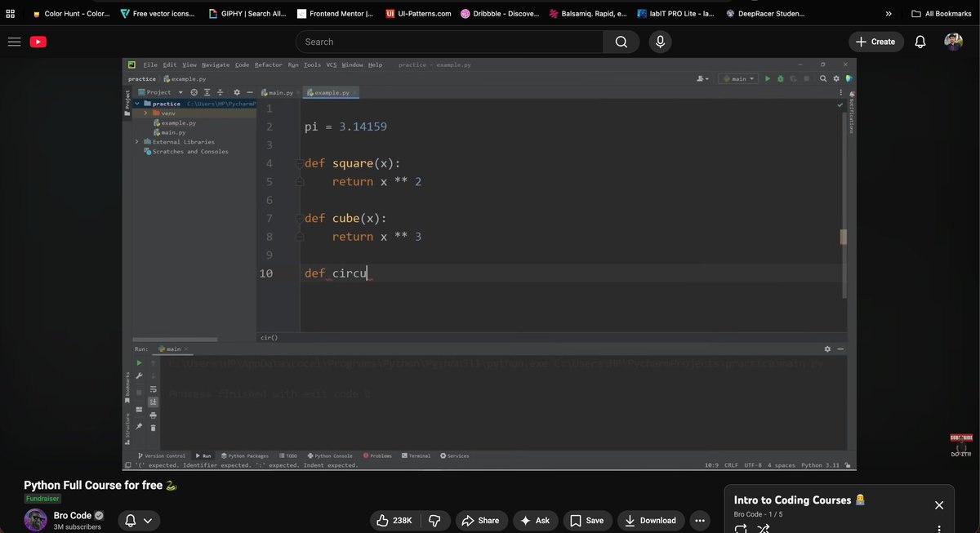Open the Python Console tab
Viewport: 980px width, 533px height.
pos(330,455)
